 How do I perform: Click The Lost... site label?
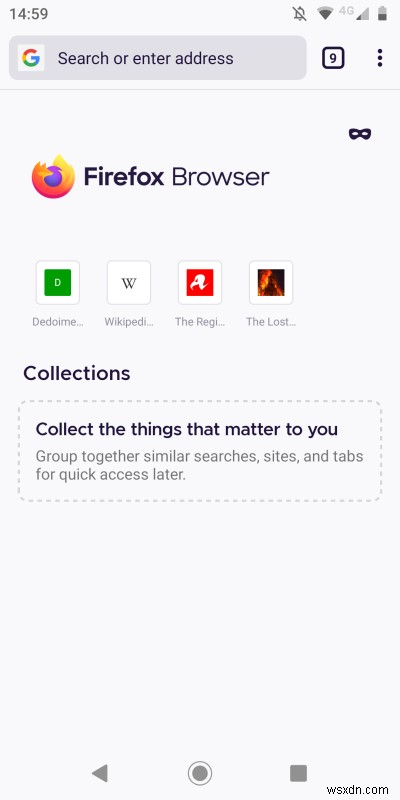point(271,322)
